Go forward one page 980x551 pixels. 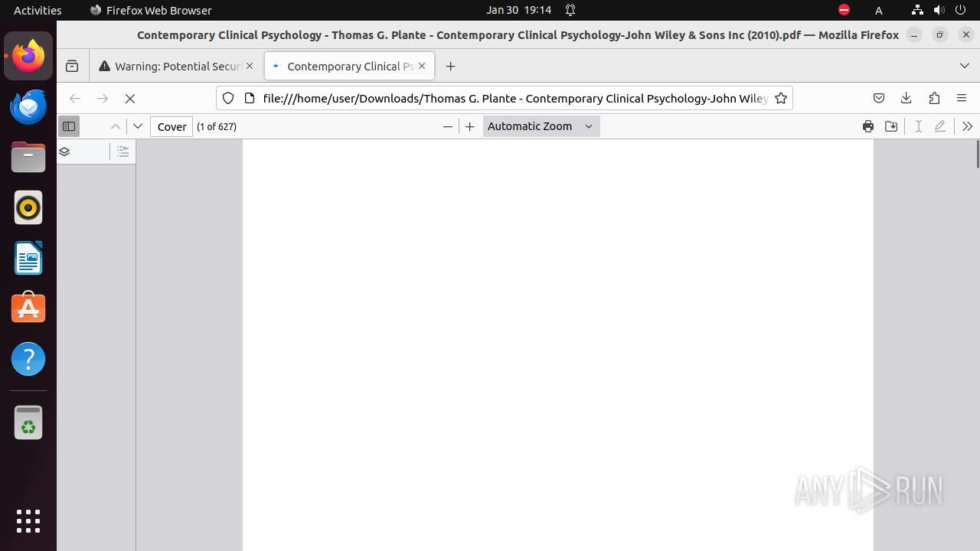pyautogui.click(x=103, y=99)
